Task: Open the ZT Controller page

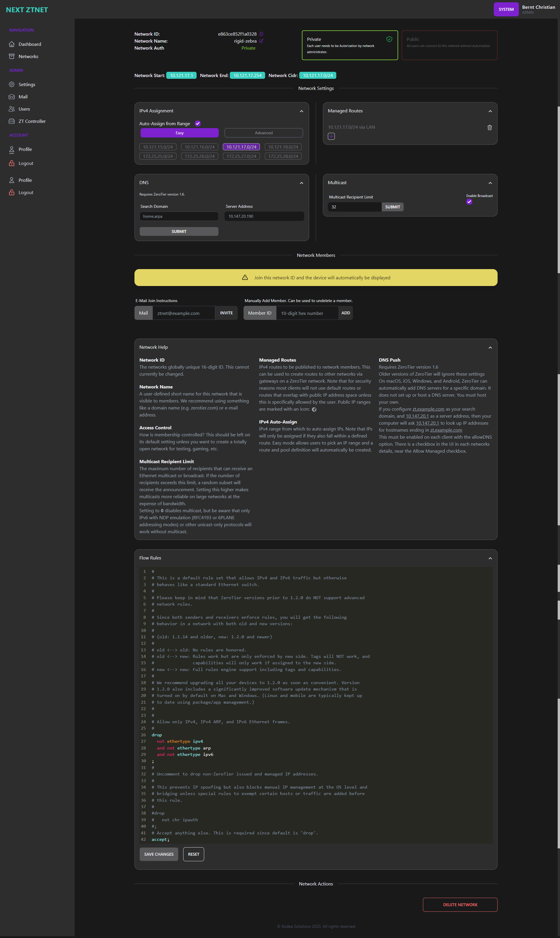Action: (32, 121)
